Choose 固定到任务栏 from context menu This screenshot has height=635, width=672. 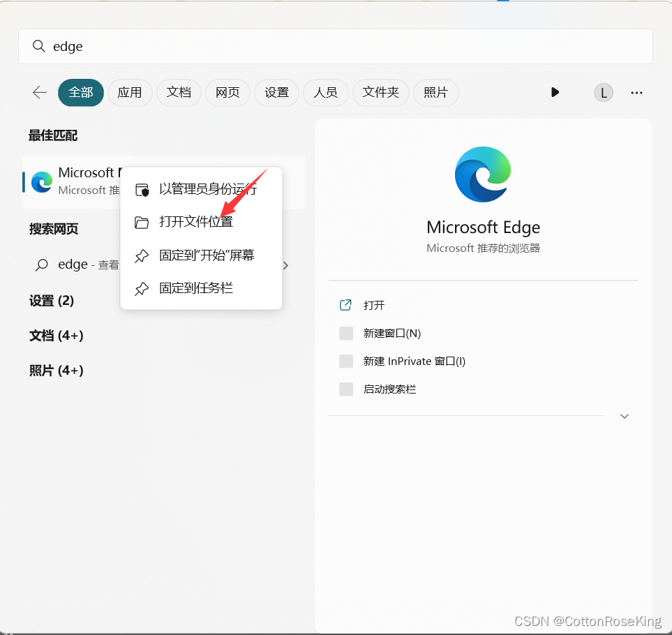(x=201, y=288)
